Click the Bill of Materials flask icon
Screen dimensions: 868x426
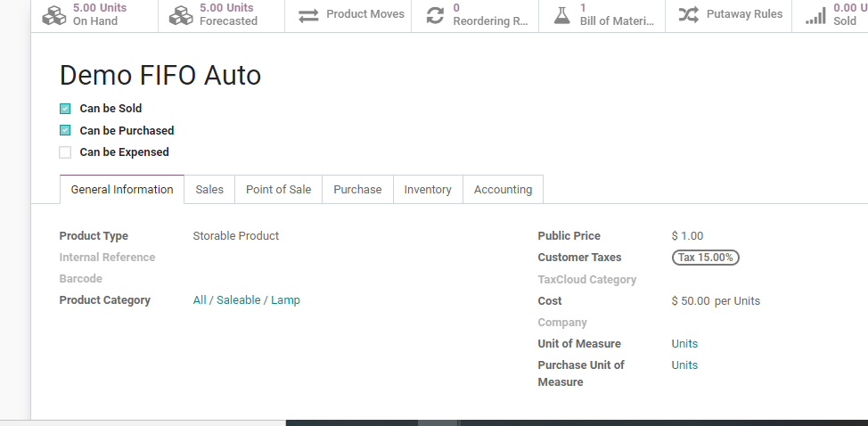coord(561,15)
